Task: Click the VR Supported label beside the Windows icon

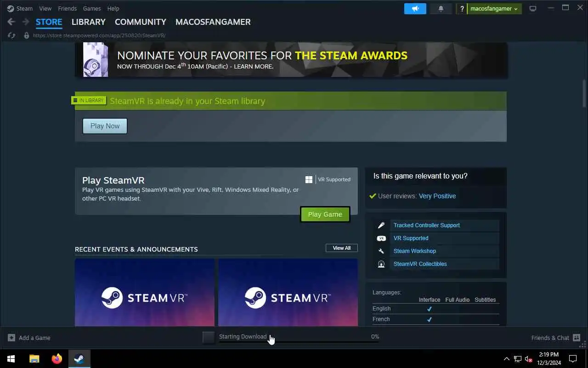Action: click(334, 179)
